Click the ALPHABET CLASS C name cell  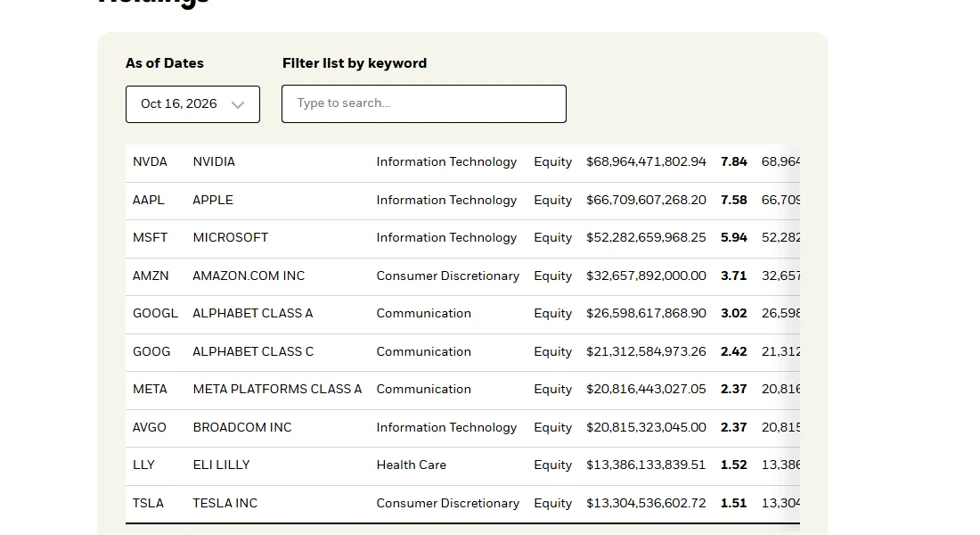[x=253, y=351]
